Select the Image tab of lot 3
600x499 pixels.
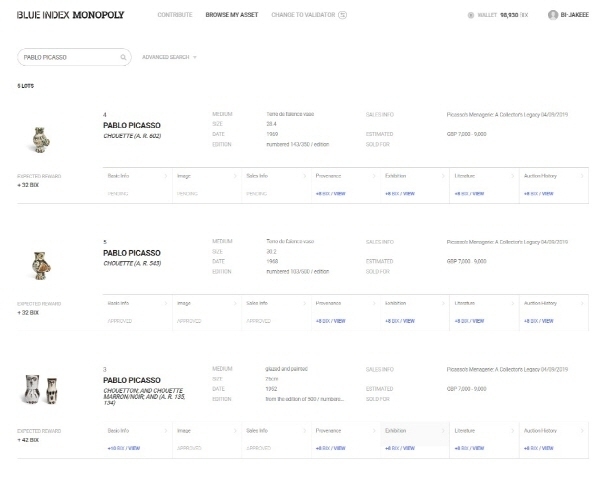pos(207,440)
